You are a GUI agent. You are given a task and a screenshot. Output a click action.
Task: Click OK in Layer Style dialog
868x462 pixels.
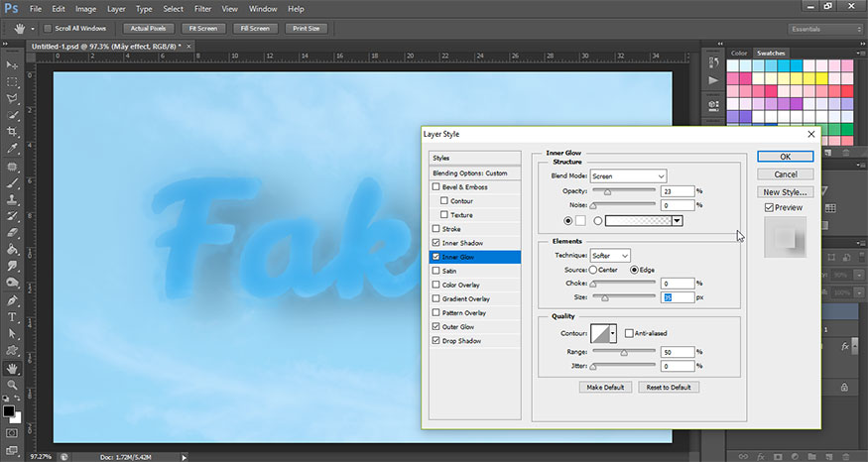pos(785,157)
